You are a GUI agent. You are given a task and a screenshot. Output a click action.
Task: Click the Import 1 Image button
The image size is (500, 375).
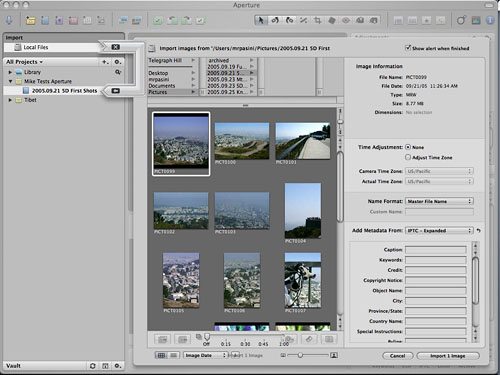[x=448, y=356]
